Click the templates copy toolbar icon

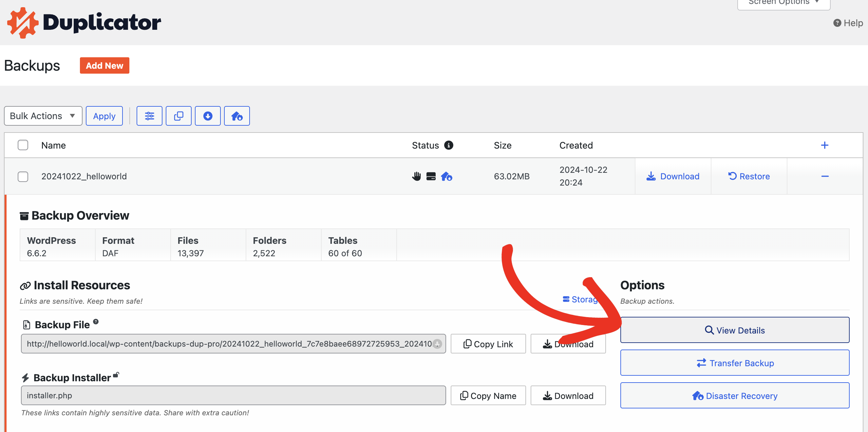(179, 116)
